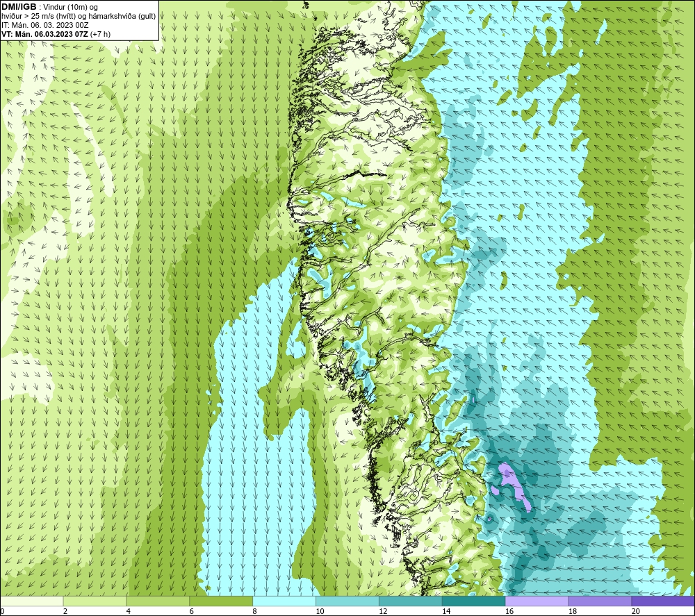Click the '(+7 h)' forecast offset text
Screen dimensions: 695x616
point(101,34)
